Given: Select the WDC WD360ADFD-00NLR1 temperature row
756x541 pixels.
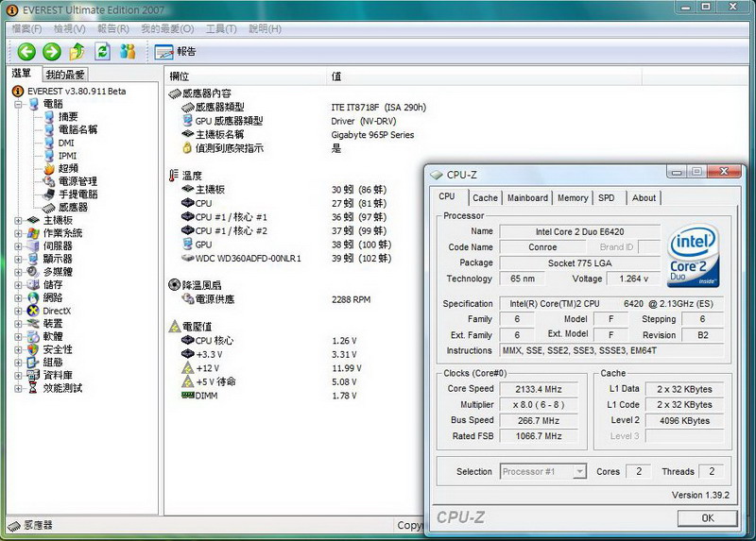Looking at the screenshot, I should [286, 259].
